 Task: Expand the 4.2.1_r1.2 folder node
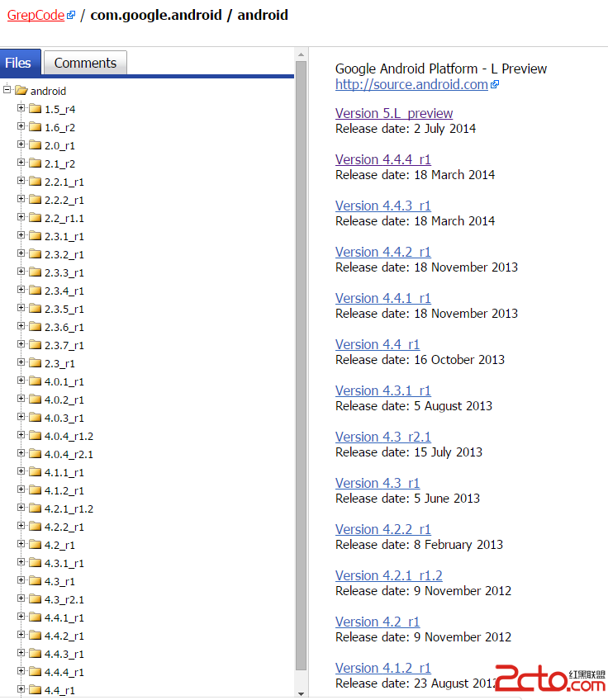21,508
